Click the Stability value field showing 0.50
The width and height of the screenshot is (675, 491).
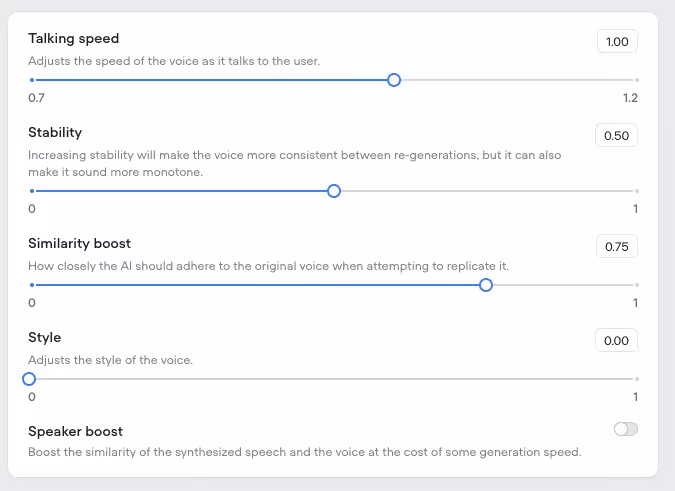[617, 135]
